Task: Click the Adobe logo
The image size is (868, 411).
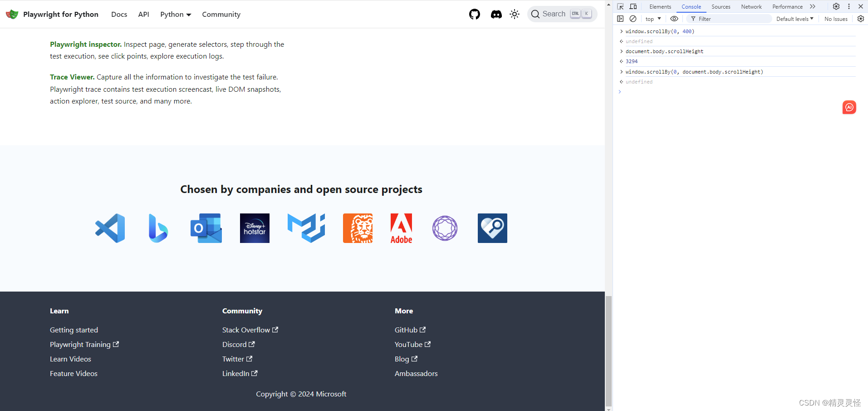Action: click(x=402, y=228)
